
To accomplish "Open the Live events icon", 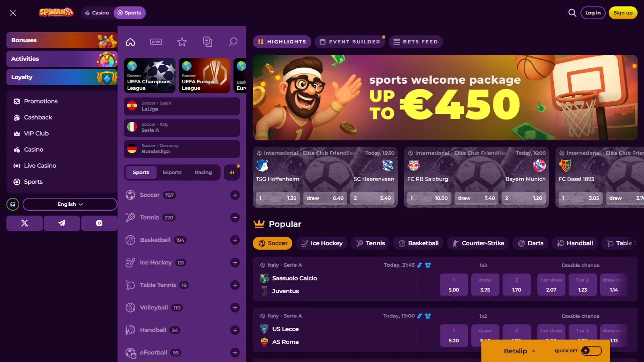I will coord(156,42).
